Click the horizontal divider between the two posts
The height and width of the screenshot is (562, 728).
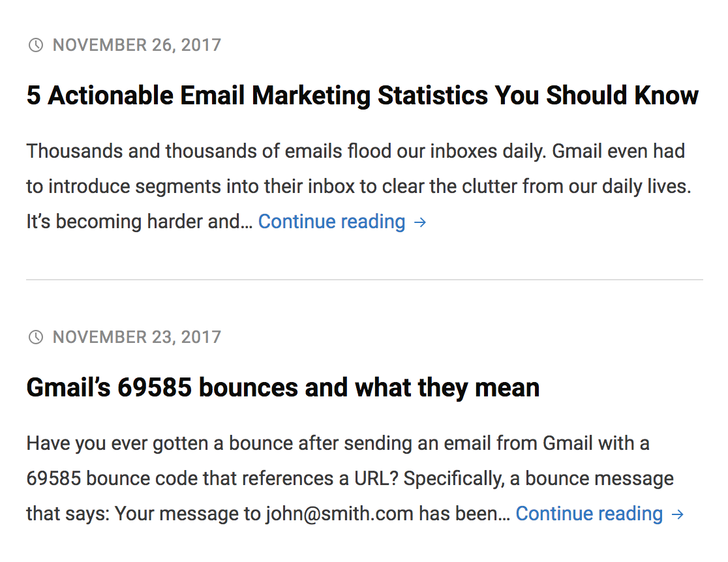click(365, 280)
